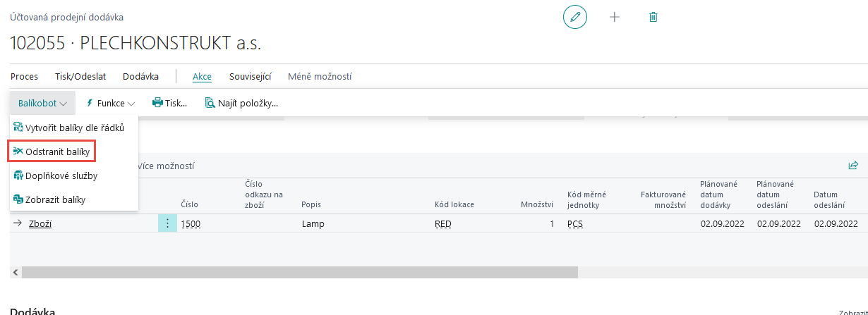868x315 pixels.
Task: Click the three-dot row options button
Action: tap(167, 223)
